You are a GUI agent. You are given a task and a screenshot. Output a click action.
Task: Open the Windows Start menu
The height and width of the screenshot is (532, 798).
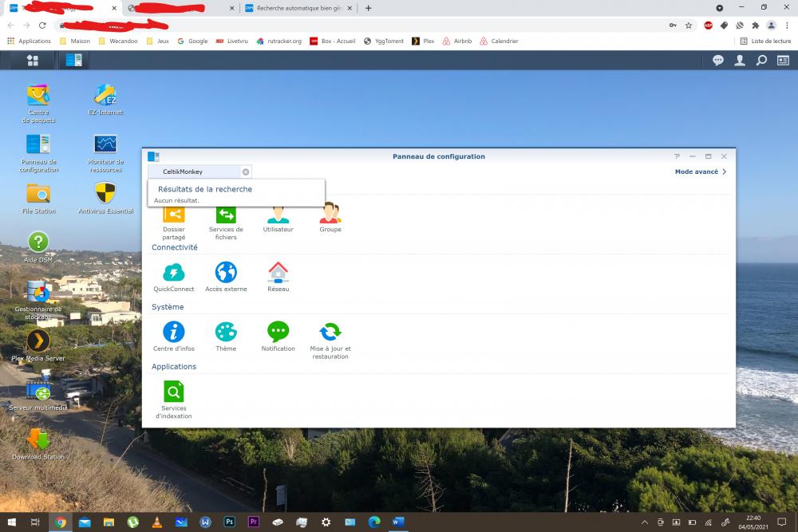point(12,522)
